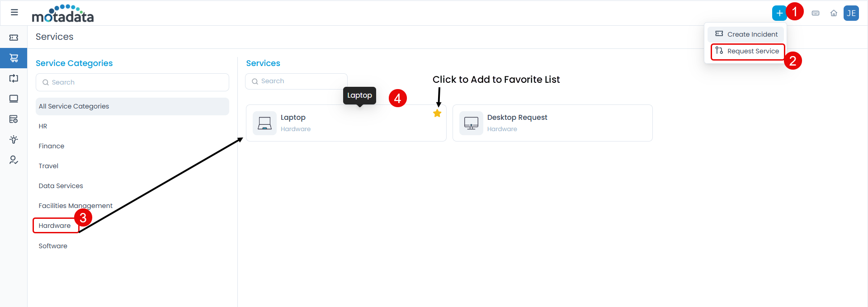Open the service catalog cart icon
This screenshot has height=307, width=868.
coord(14,58)
